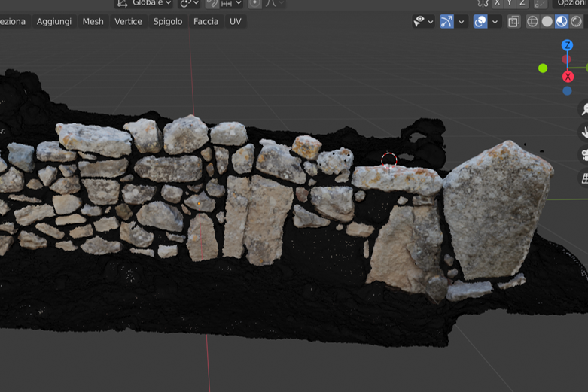Click the zoom magnifier navigation icon
Image resolution: width=588 pixels, height=392 pixels.
click(x=584, y=109)
